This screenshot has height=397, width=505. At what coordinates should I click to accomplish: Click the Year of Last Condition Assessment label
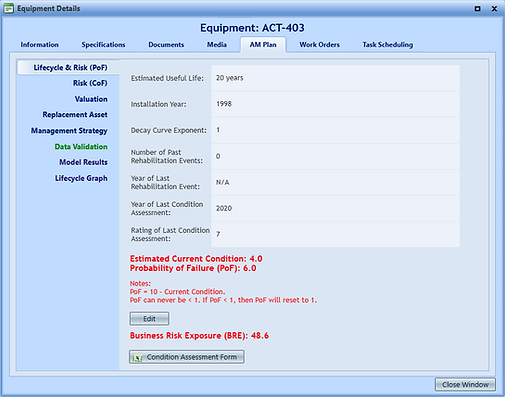(x=167, y=208)
